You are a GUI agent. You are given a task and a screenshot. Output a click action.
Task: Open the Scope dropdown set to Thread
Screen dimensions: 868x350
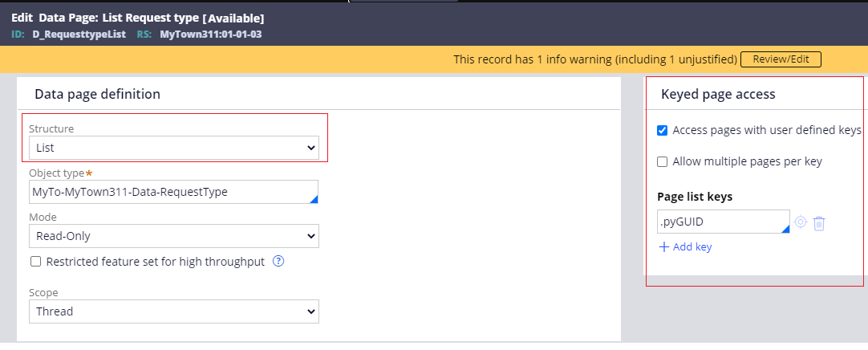pyautogui.click(x=174, y=311)
